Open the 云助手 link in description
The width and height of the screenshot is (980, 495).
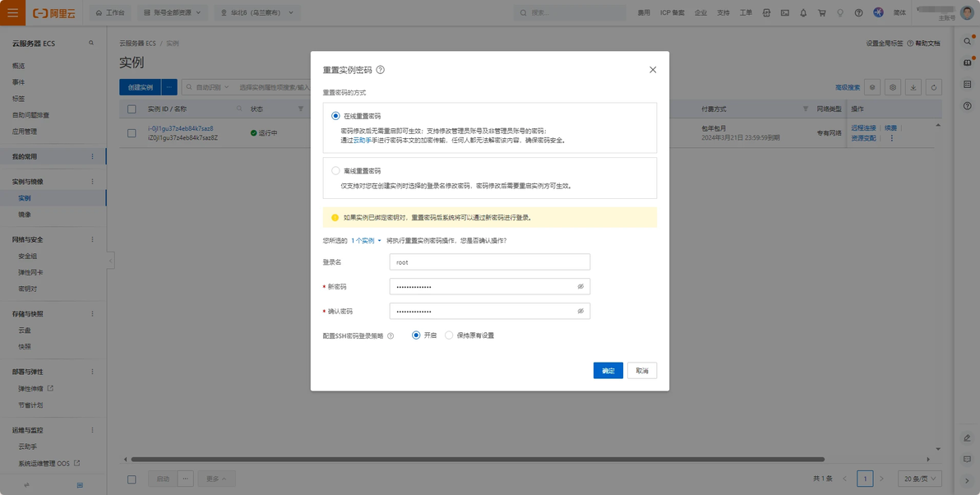point(363,141)
